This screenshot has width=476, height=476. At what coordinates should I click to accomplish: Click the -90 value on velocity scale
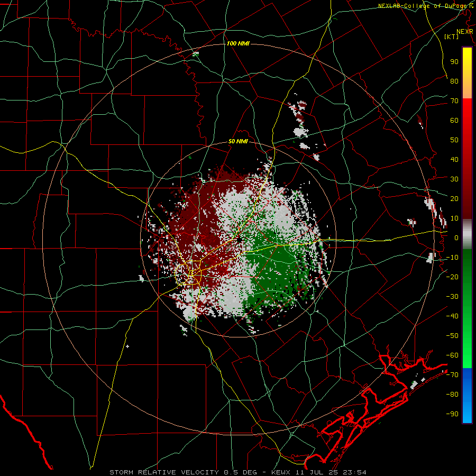coord(452,414)
